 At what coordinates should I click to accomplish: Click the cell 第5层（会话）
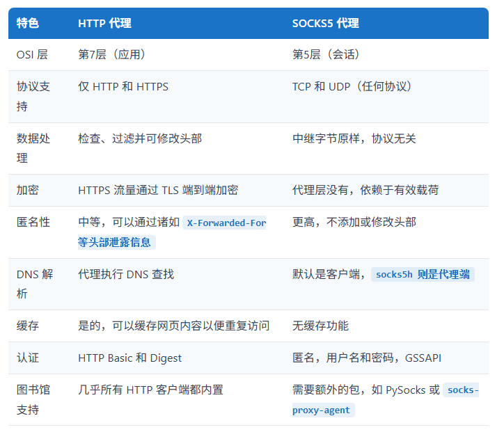pyautogui.click(x=326, y=54)
